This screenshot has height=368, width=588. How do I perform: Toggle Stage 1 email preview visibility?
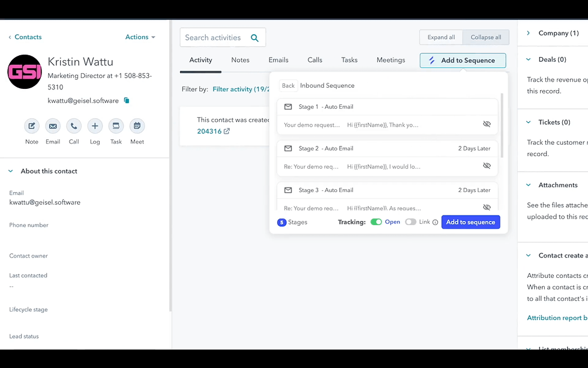point(487,124)
